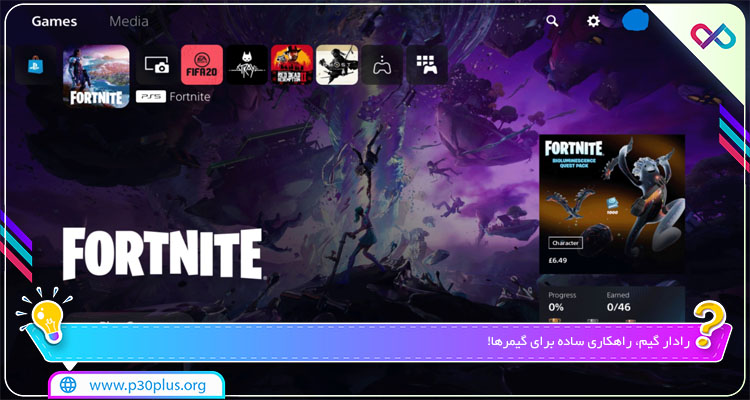Open the PlayStation Store icon
Screen dimensions: 750x400
pyautogui.click(x=35, y=65)
